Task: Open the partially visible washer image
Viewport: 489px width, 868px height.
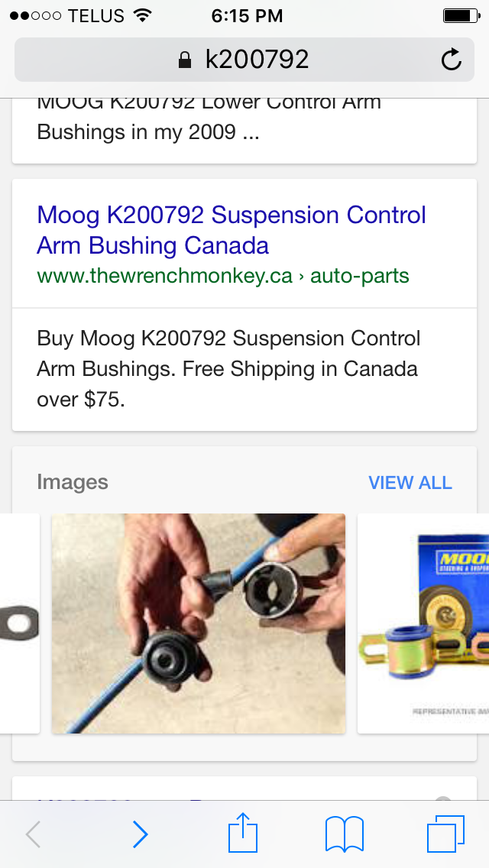Action: (x=19, y=623)
